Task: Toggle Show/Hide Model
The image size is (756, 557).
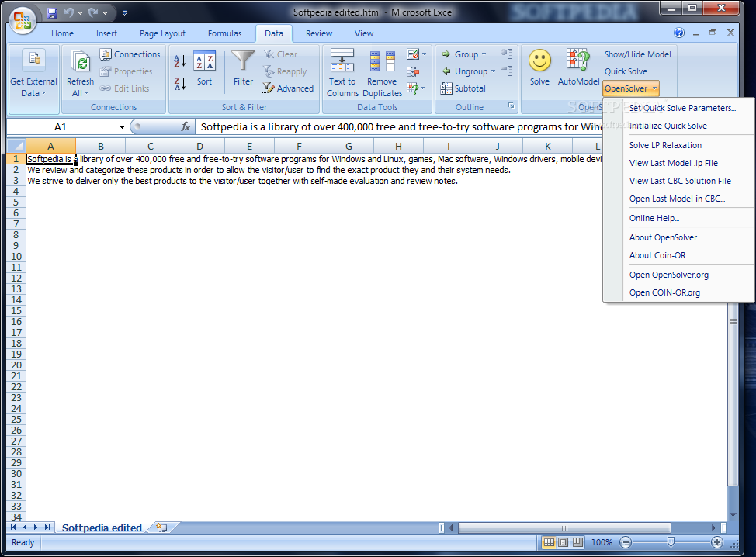Action: [x=637, y=54]
